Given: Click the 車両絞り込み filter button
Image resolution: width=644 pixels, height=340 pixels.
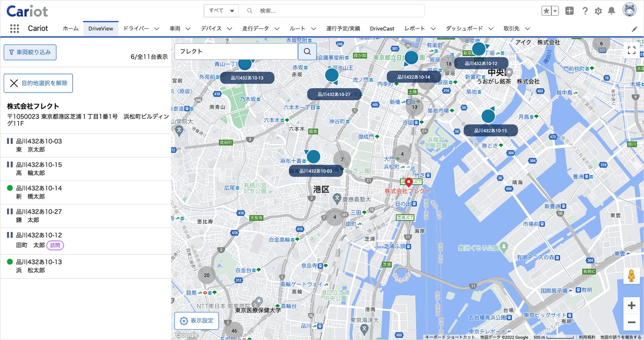Looking at the screenshot, I should (30, 52).
